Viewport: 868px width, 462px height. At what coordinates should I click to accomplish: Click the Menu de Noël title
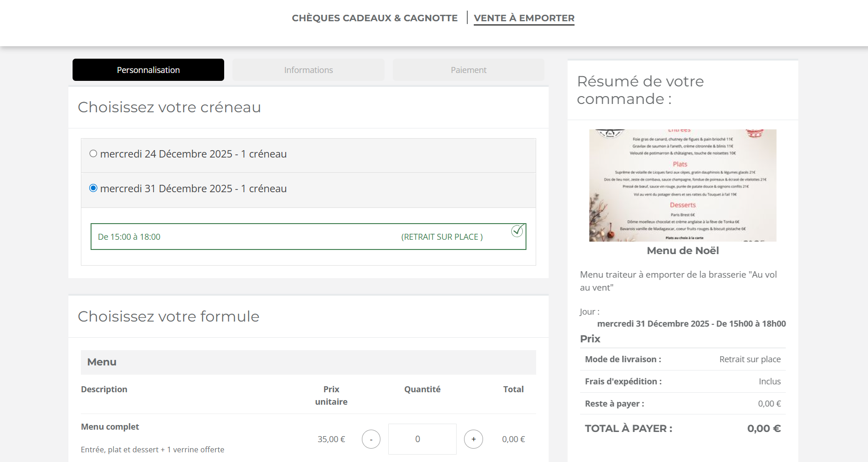[683, 251]
